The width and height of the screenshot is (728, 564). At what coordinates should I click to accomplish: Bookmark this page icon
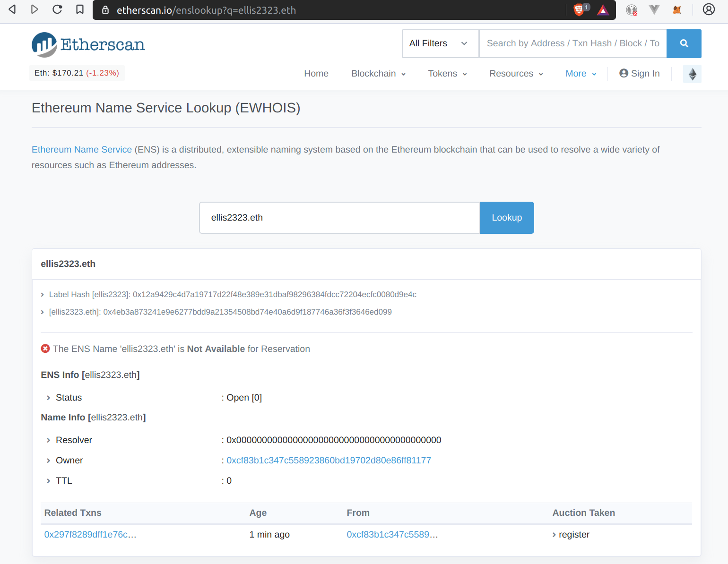point(80,9)
